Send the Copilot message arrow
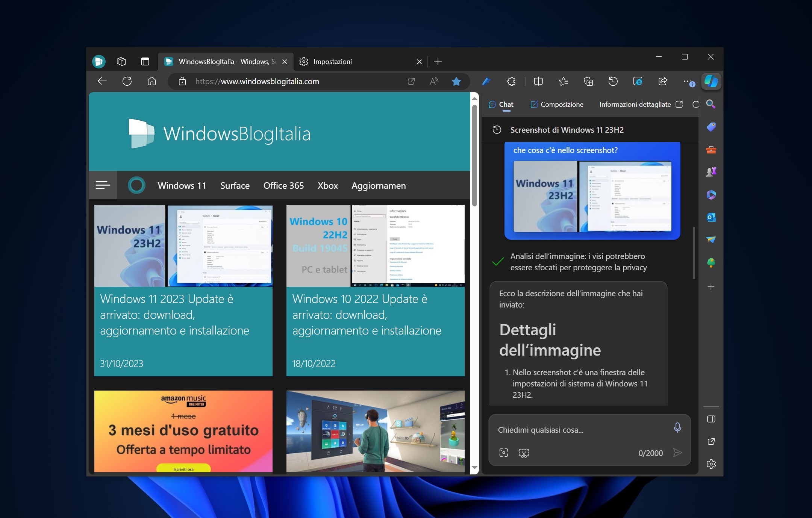The image size is (812, 518). click(x=677, y=453)
